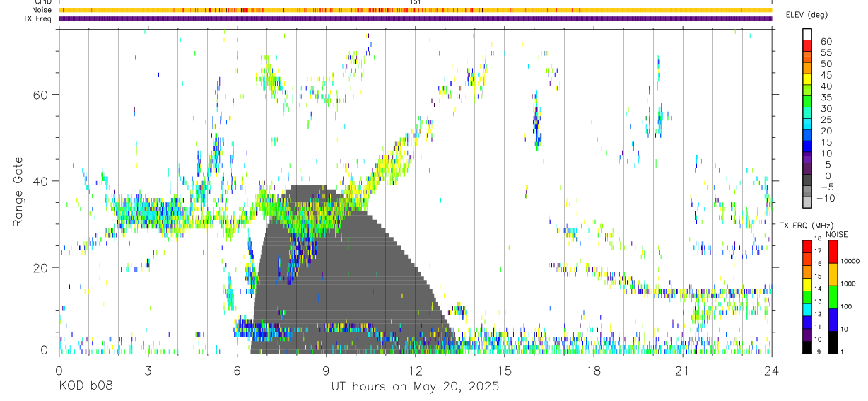Click the yellow-orange Noise strip above plot

[416, 10]
